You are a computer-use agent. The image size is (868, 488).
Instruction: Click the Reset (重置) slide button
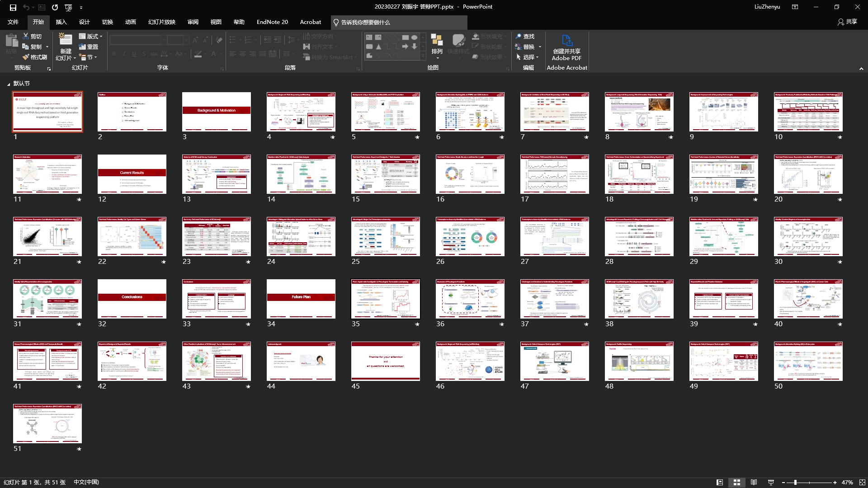click(89, 47)
